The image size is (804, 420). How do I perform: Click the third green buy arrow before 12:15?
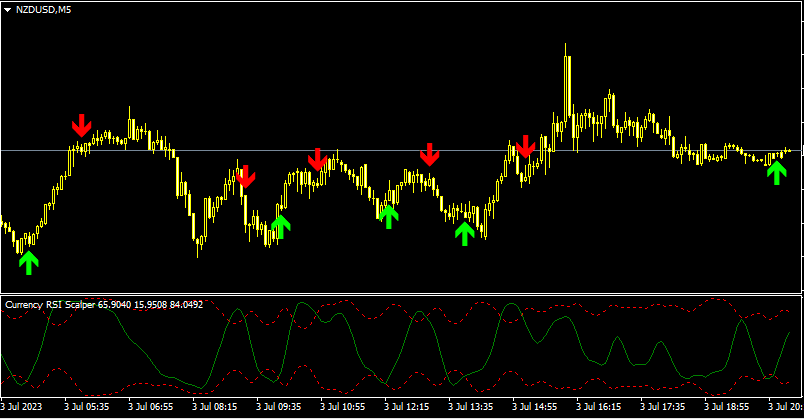coord(389,214)
